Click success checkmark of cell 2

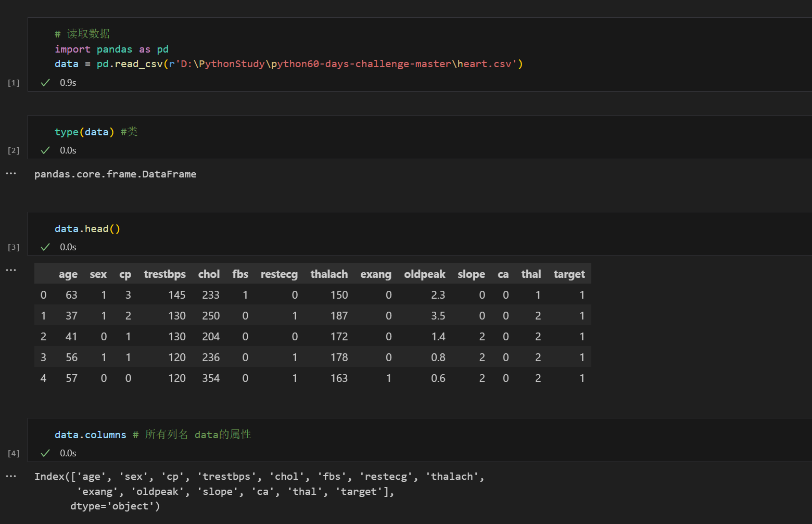tap(45, 150)
